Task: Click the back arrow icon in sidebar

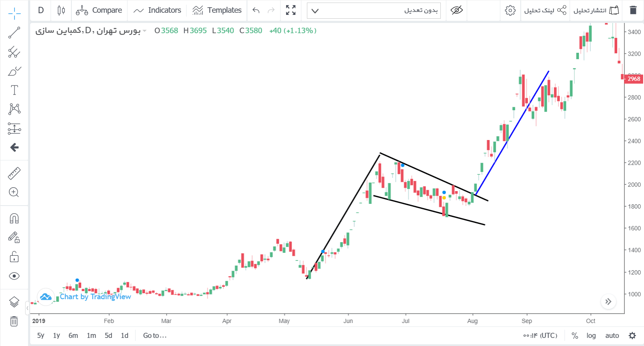Action: (14, 147)
